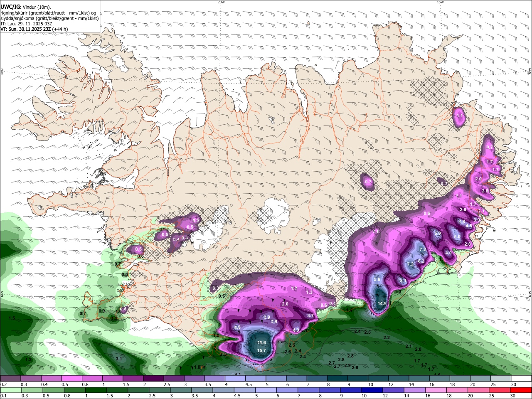This screenshot has width=532, height=399.
Task: Click the 2.6 rain value south of the coast
Action: [288, 352]
